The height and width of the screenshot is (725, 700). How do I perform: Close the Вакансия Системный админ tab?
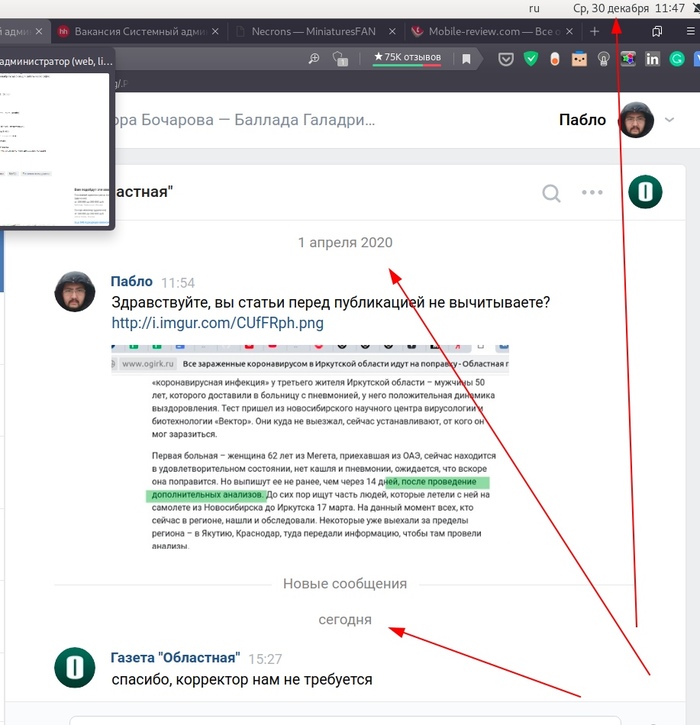pos(215,31)
